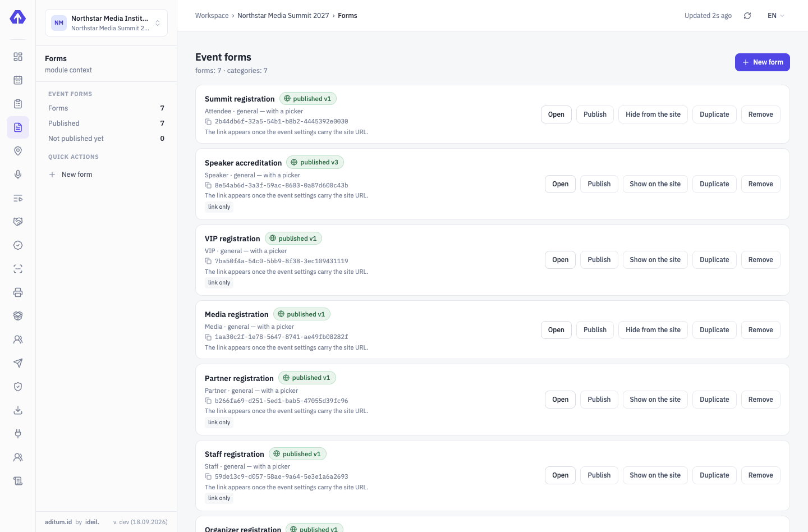Viewport: 808px width, 532px height.
Task: Click New form quick action in sidebar
Action: 106,175
